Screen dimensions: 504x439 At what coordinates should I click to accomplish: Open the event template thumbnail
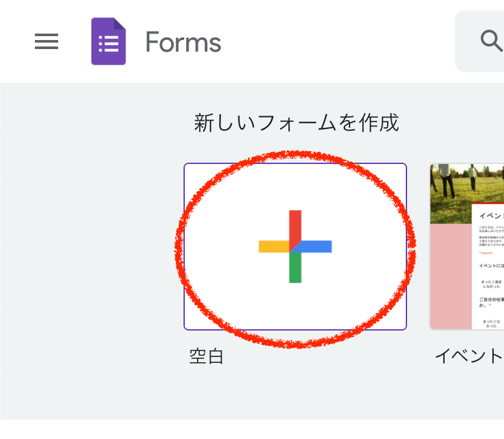click(467, 246)
